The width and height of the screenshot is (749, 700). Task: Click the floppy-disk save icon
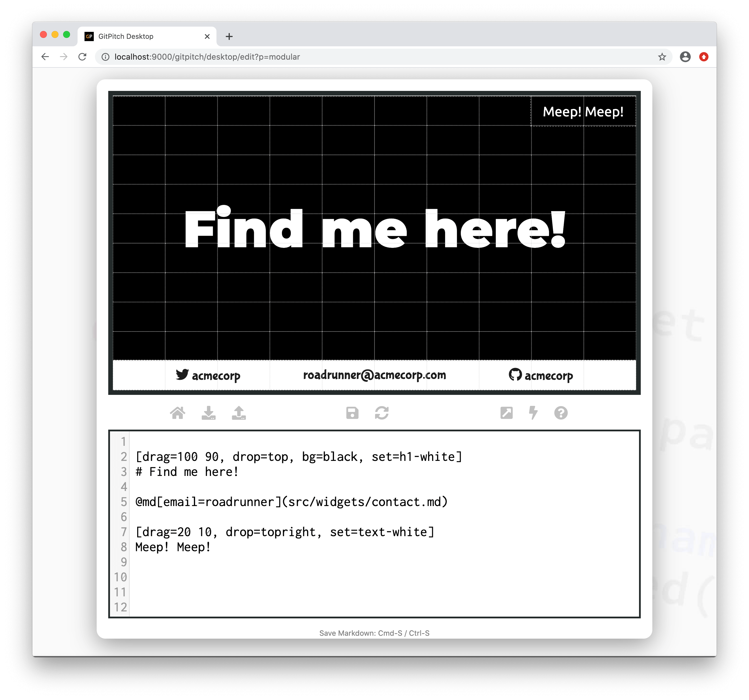[x=352, y=413]
